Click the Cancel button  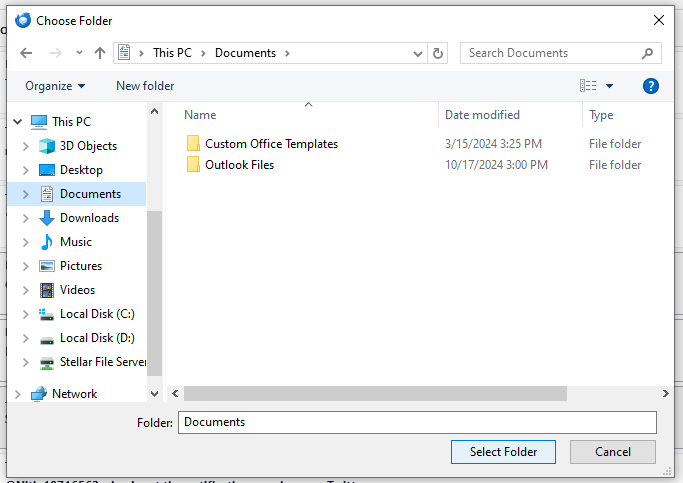pos(613,452)
